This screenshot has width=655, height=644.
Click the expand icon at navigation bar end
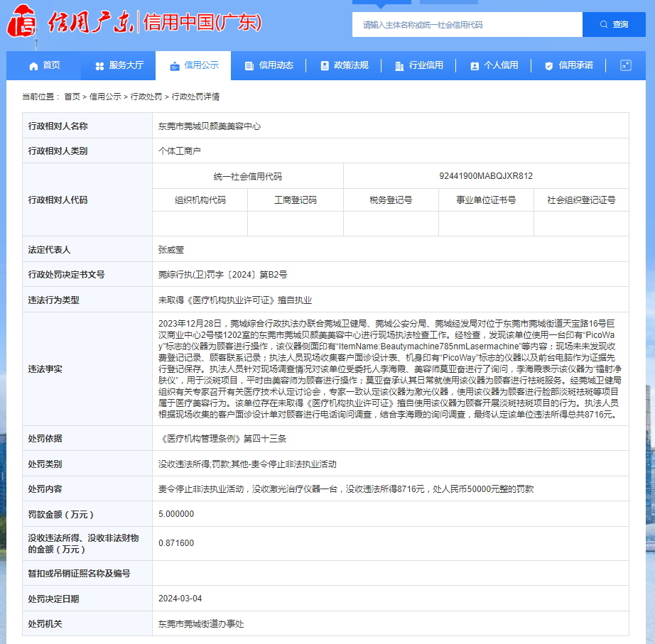[x=625, y=65]
